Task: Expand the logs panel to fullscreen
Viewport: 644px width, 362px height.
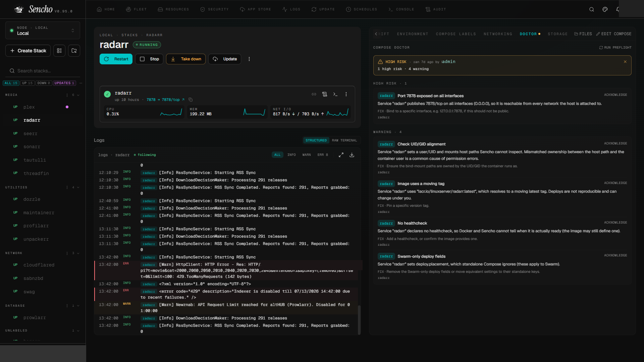Action: pos(341,155)
